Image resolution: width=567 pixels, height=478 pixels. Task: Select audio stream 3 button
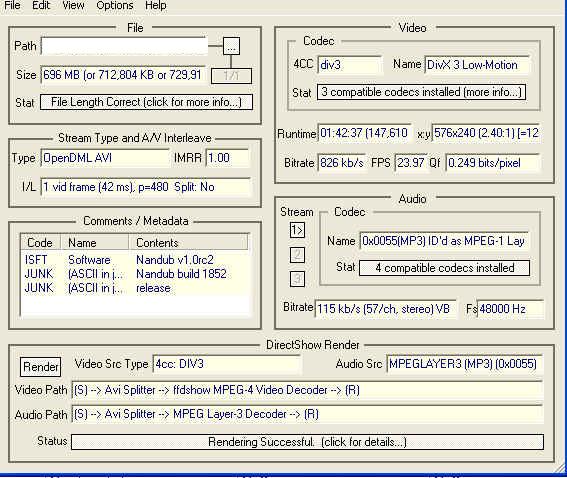pyautogui.click(x=297, y=279)
